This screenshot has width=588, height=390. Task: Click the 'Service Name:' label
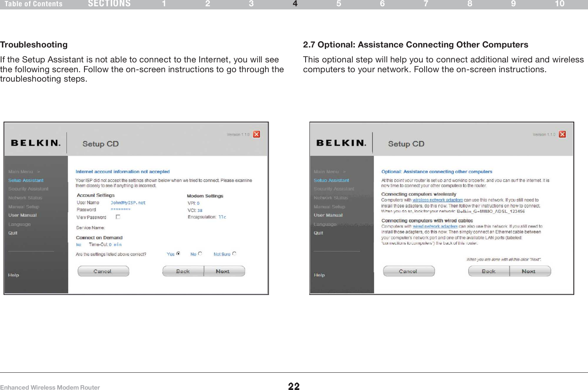click(x=90, y=228)
